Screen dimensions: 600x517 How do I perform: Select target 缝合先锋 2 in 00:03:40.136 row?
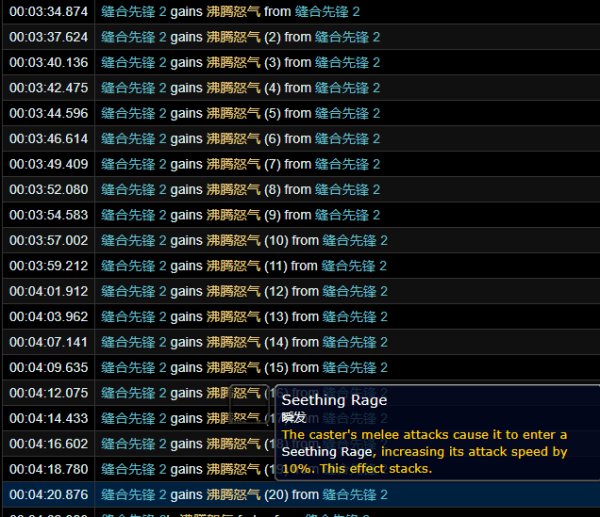[348, 62]
